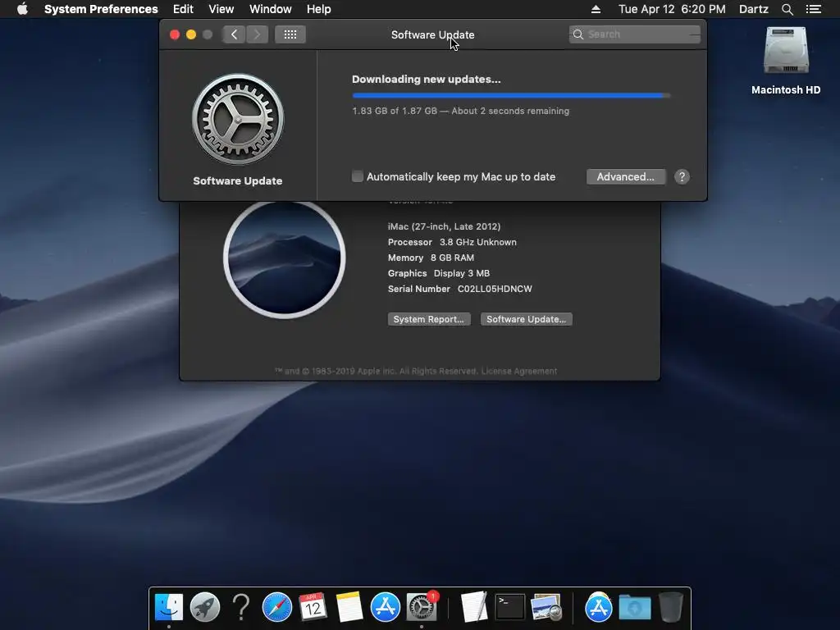Open Finder from the Dock

169,608
